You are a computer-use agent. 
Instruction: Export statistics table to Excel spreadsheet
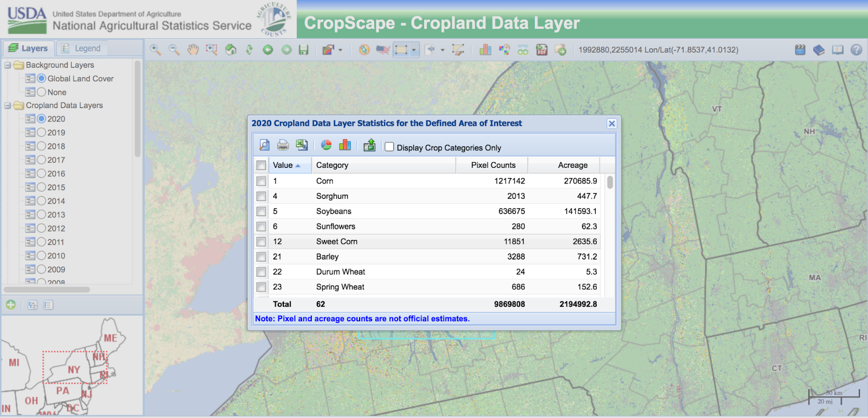click(x=302, y=145)
